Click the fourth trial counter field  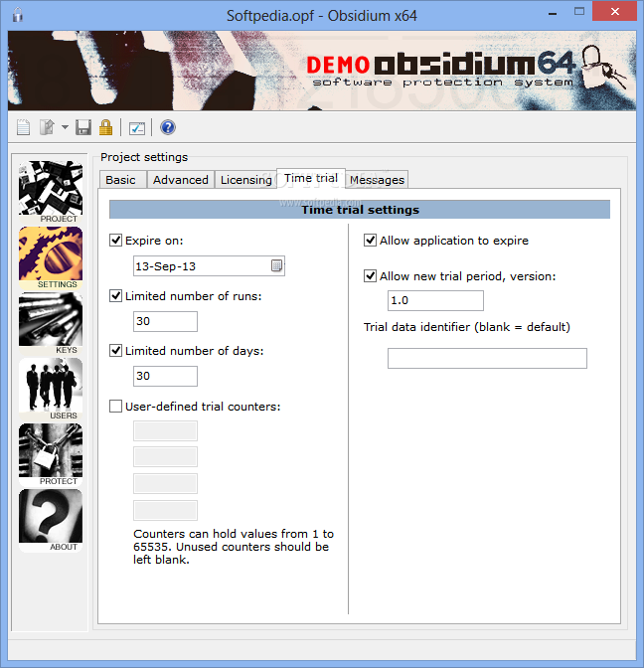(x=165, y=510)
